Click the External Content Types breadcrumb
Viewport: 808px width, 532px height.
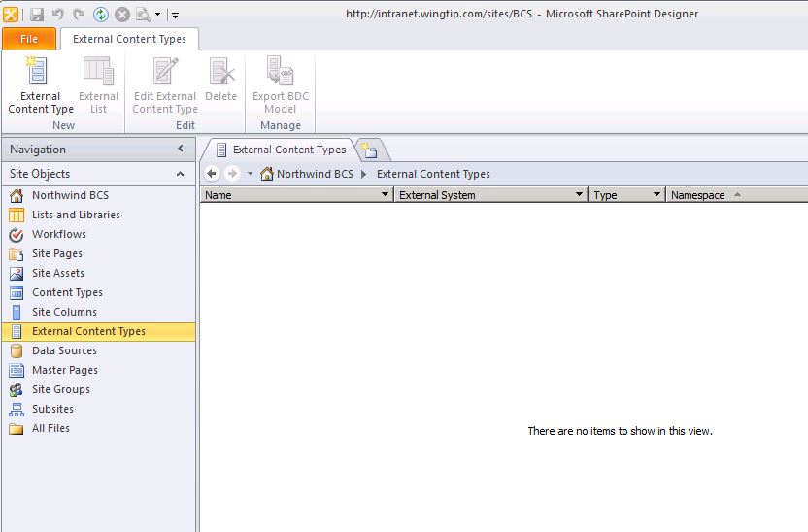coord(433,174)
